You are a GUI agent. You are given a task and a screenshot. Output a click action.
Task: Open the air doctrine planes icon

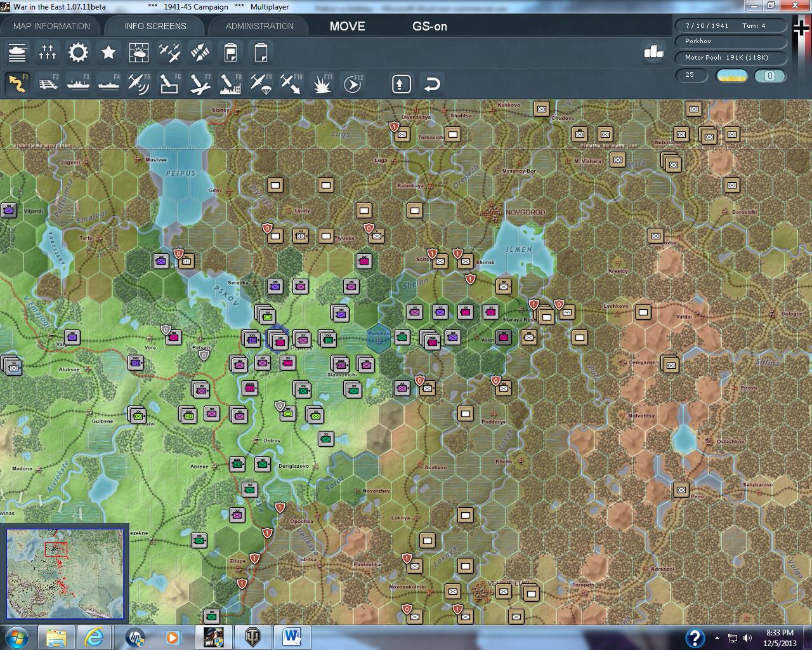169,52
